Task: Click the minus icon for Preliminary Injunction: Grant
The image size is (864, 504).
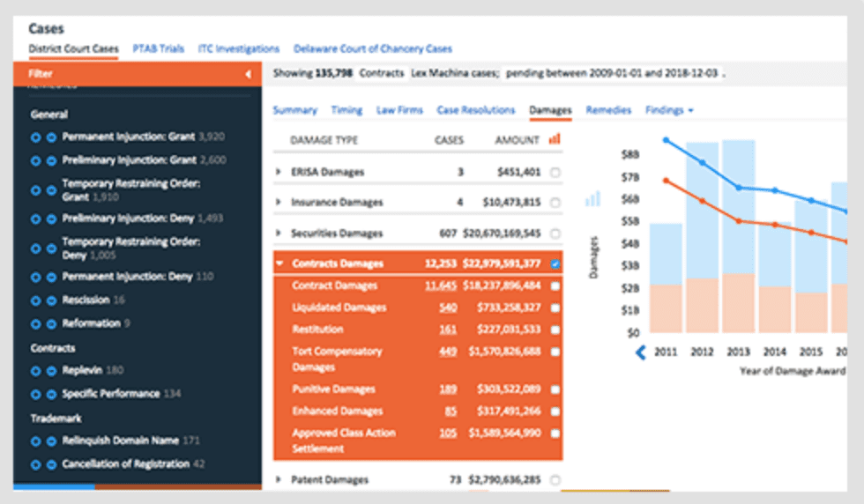Action: [51, 160]
